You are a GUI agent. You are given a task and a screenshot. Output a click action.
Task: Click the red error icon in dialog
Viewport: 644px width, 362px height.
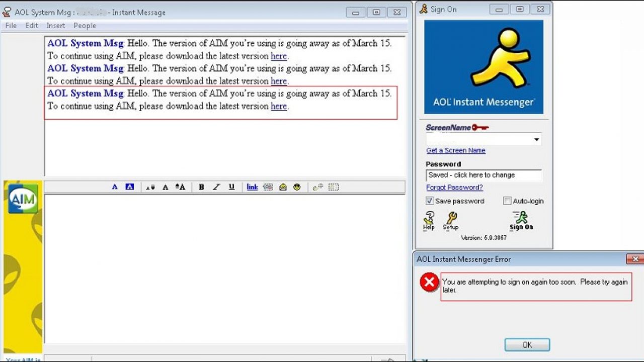(x=429, y=283)
